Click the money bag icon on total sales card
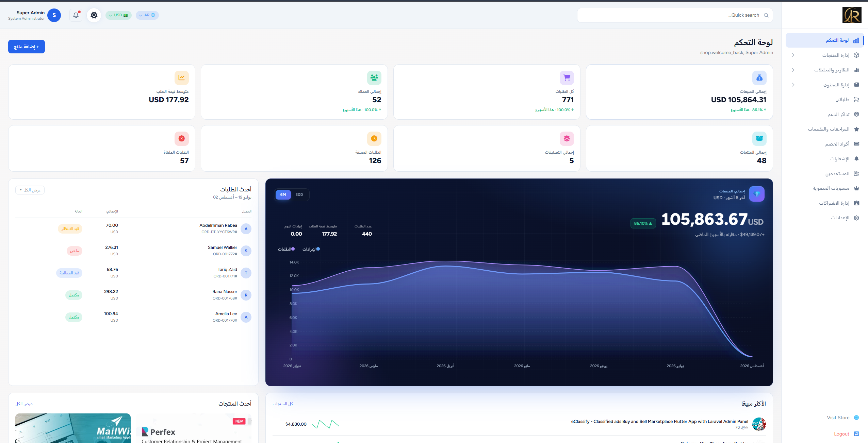Image resolution: width=868 pixels, height=443 pixels. pos(759,78)
